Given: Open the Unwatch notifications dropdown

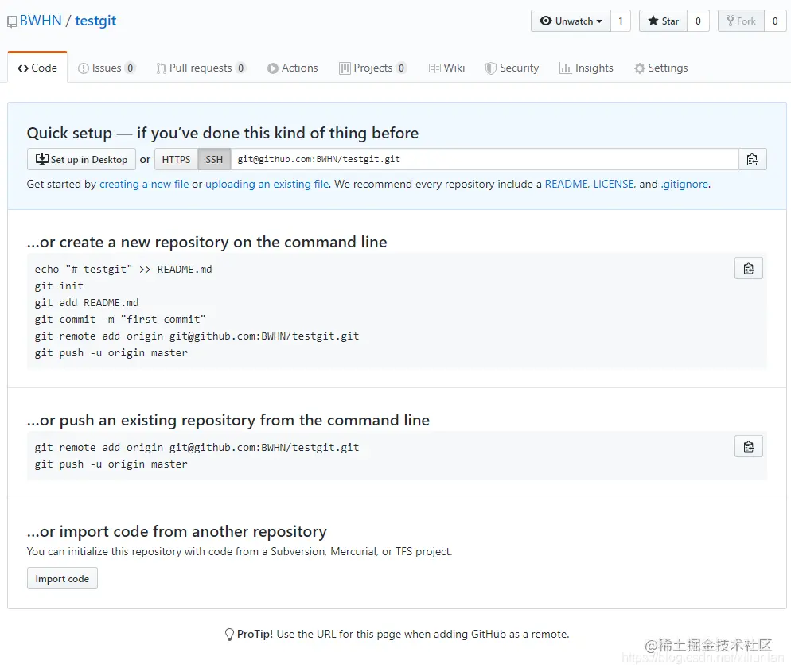Looking at the screenshot, I should tap(571, 21).
